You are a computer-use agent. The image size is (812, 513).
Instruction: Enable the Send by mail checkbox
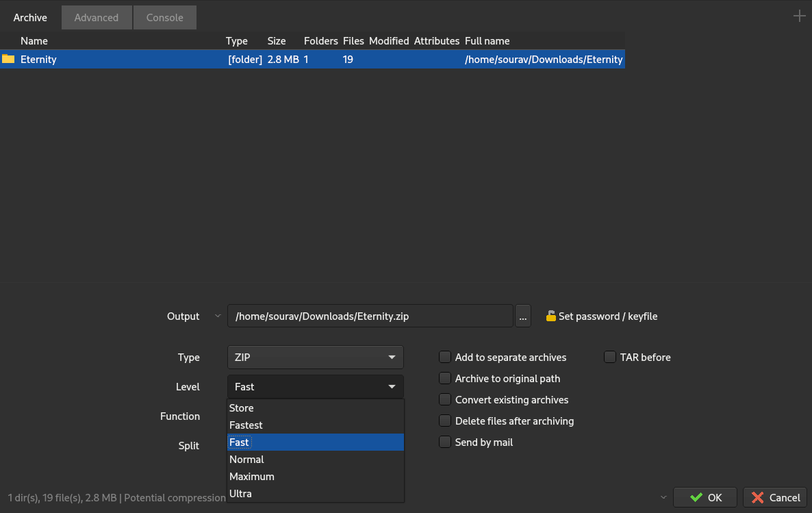pyautogui.click(x=445, y=442)
